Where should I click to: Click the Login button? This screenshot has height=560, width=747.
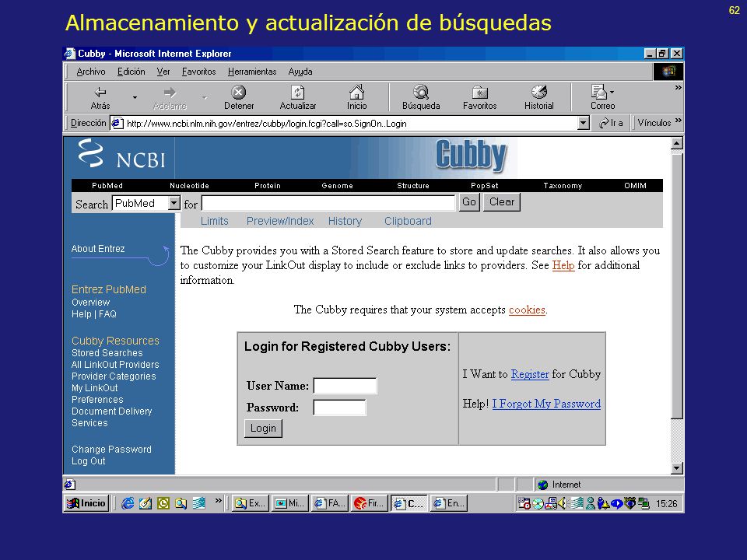tap(264, 428)
